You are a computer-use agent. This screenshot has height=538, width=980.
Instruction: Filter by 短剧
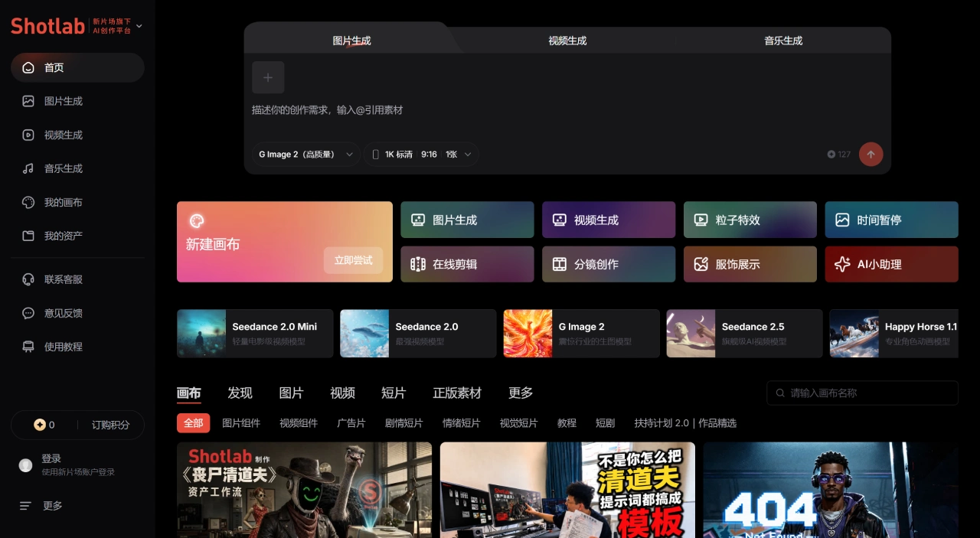tap(605, 423)
